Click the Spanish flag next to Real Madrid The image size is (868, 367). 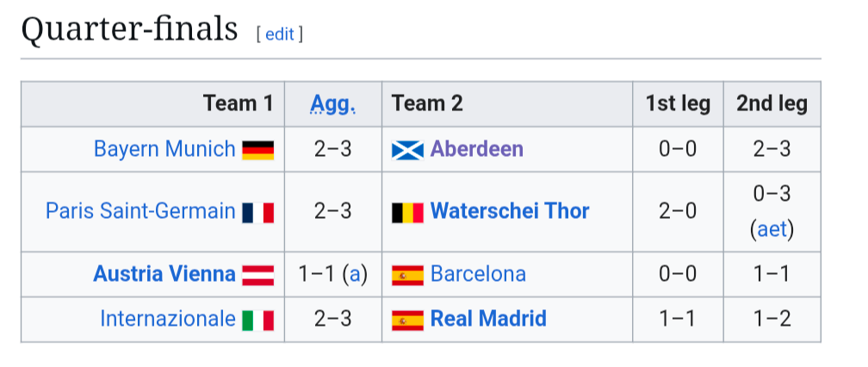click(x=407, y=320)
